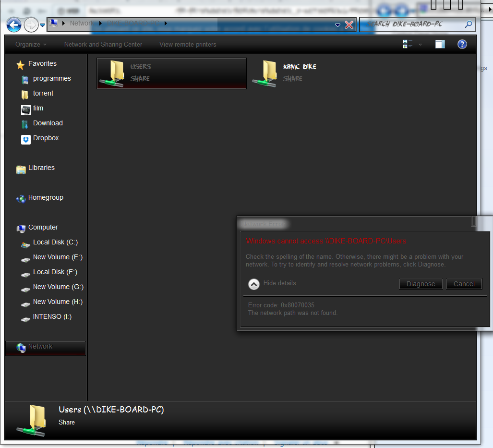Click the change view icon in toolbar
This screenshot has width=493, height=448.
[x=408, y=44]
